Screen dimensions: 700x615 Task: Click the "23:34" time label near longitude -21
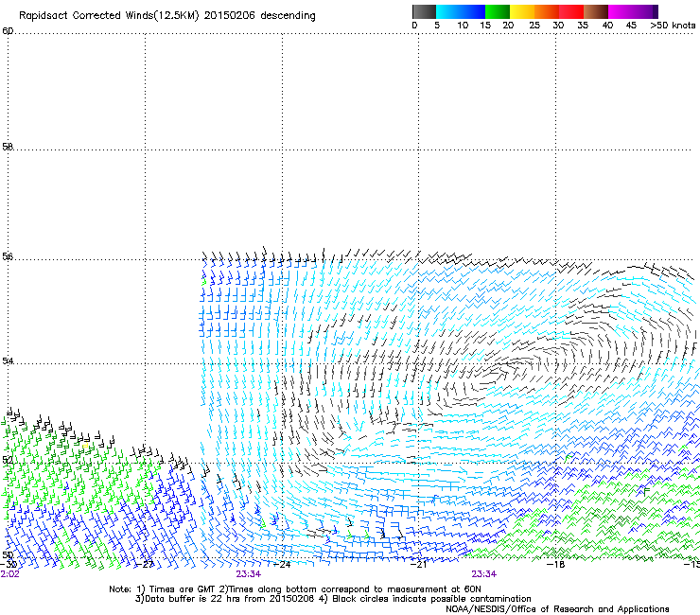point(484,574)
